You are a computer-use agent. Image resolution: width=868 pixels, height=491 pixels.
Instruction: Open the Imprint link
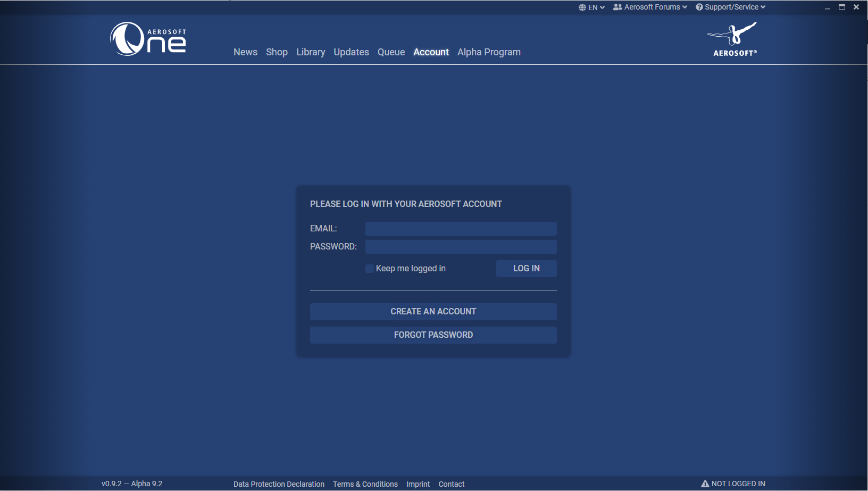pos(418,484)
